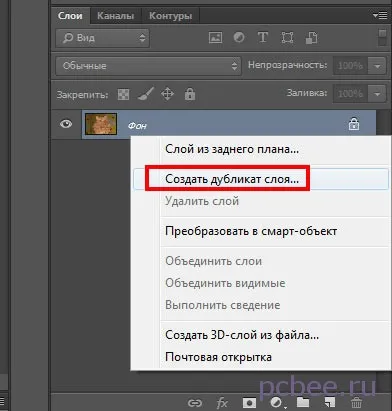
Task: Create a new layer
Action: [x=329, y=403]
